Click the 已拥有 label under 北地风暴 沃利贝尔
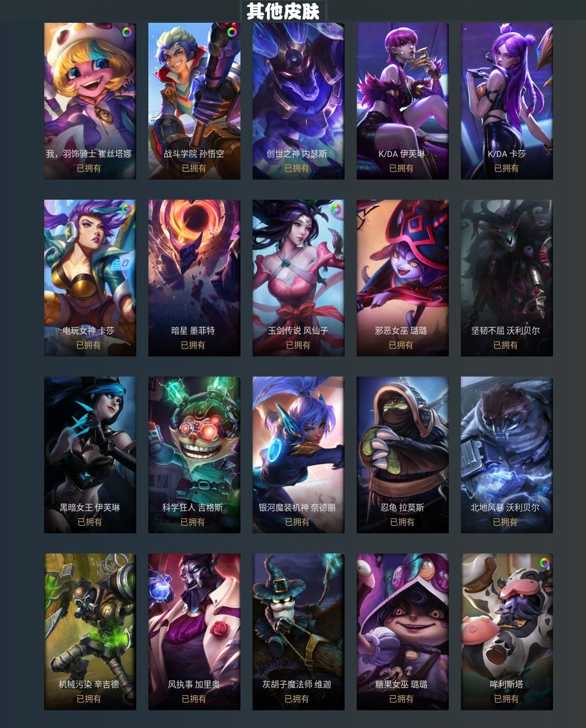586x728 pixels. click(505, 522)
